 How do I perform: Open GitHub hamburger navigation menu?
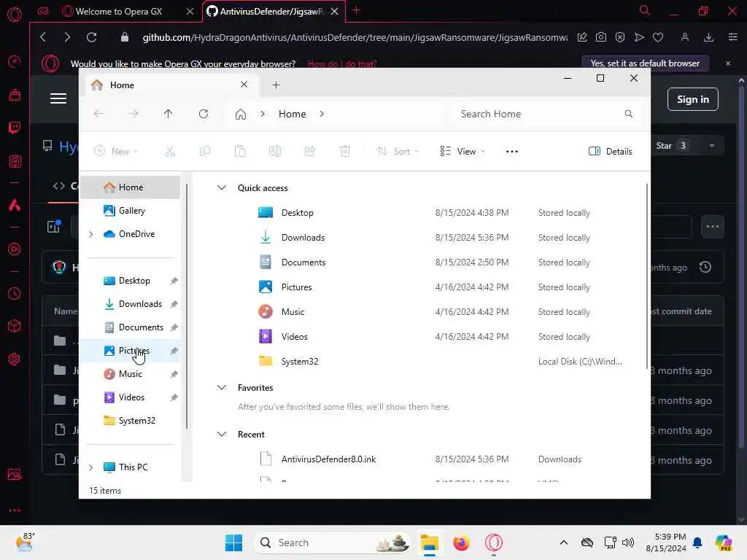point(58,98)
